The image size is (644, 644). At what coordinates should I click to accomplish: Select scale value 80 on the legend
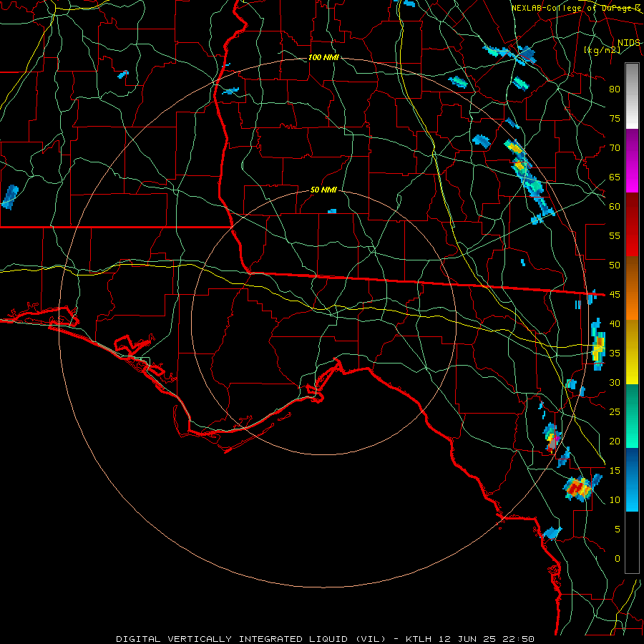pos(615,89)
